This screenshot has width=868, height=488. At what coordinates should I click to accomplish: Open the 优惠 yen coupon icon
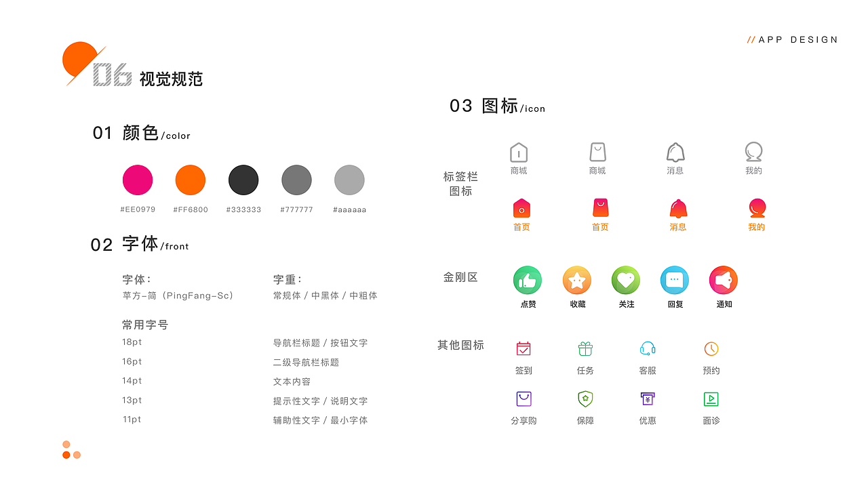648,399
